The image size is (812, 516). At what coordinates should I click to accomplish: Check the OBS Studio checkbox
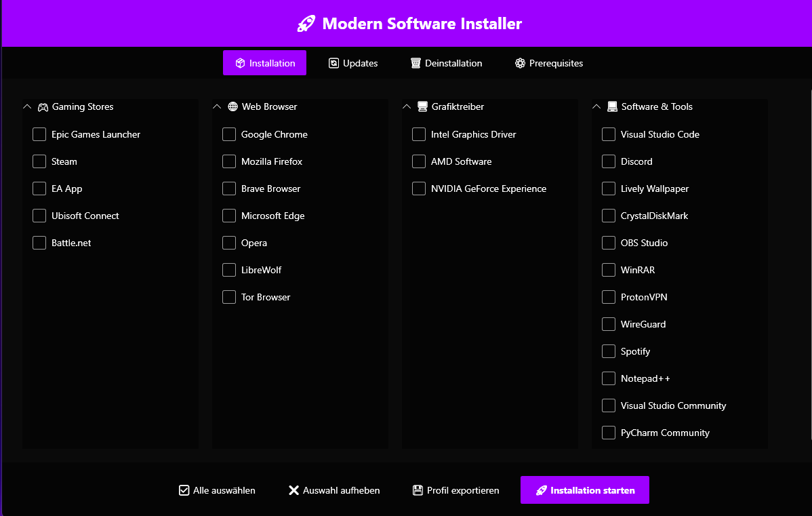tap(609, 243)
